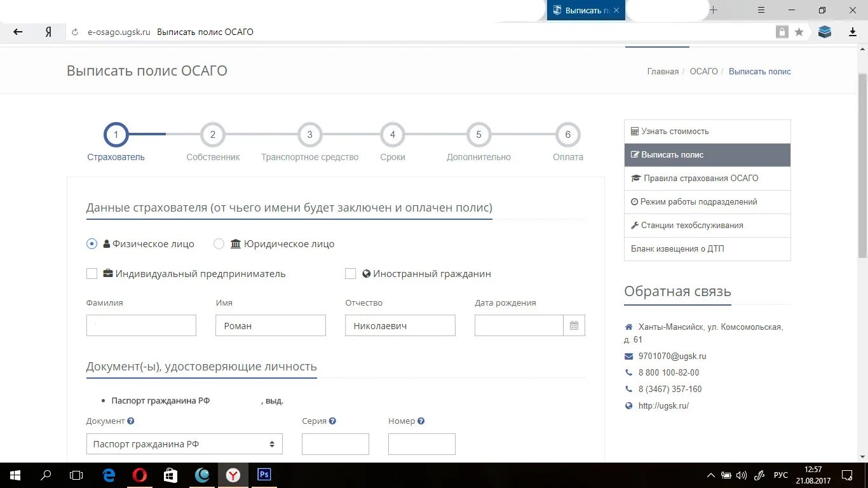Open Windows taskbar search
This screenshot has height=488, width=868.
pos(46,475)
